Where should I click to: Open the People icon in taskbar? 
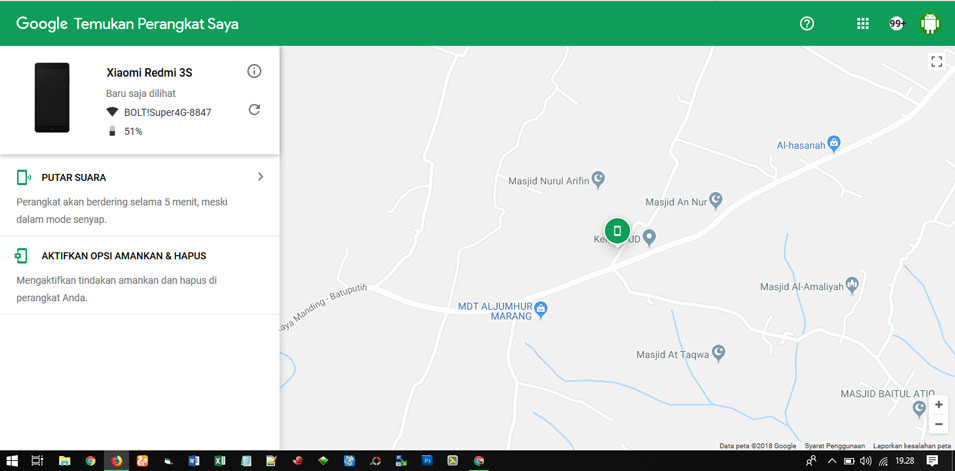click(x=811, y=461)
